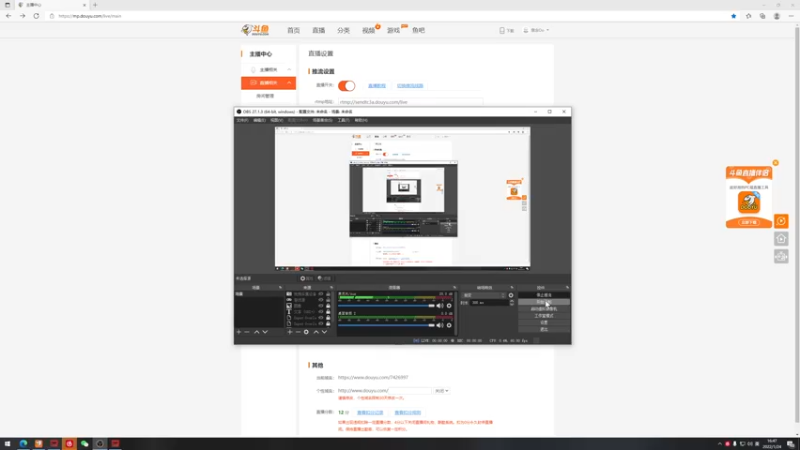800x450 pixels.
Task: Open the browser settings and more menu
Action: (x=791, y=16)
